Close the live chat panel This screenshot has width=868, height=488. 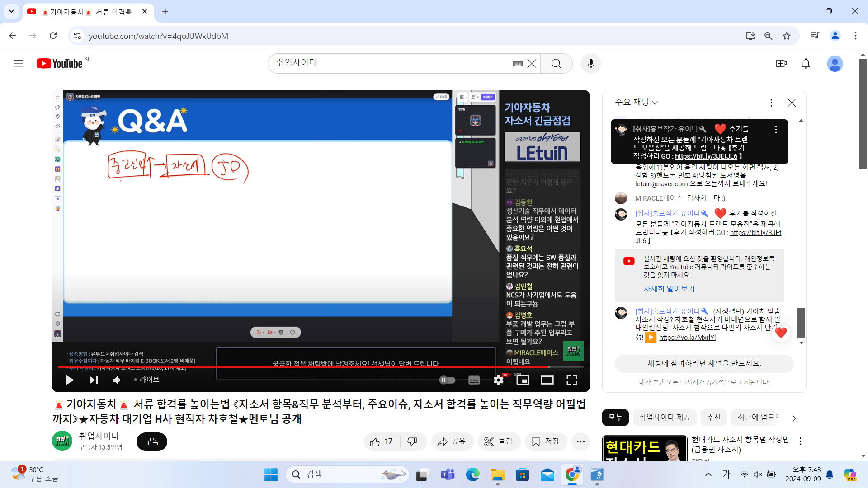tap(792, 103)
